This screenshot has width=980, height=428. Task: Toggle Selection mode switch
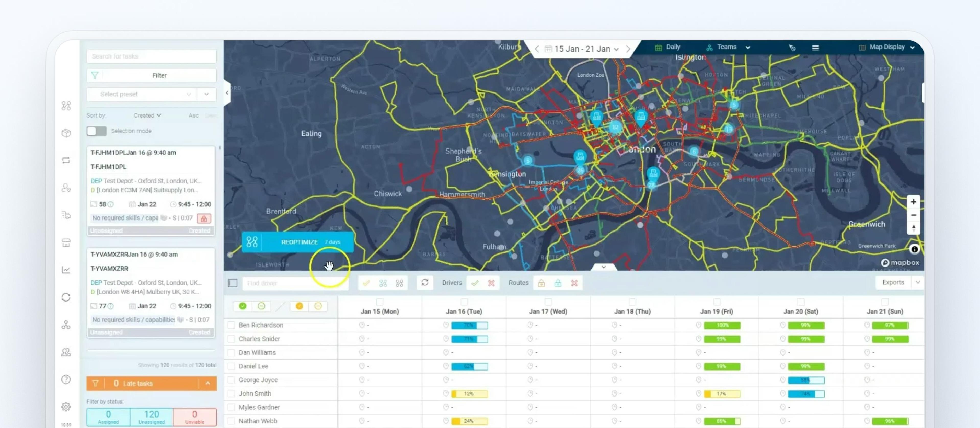coord(97,131)
